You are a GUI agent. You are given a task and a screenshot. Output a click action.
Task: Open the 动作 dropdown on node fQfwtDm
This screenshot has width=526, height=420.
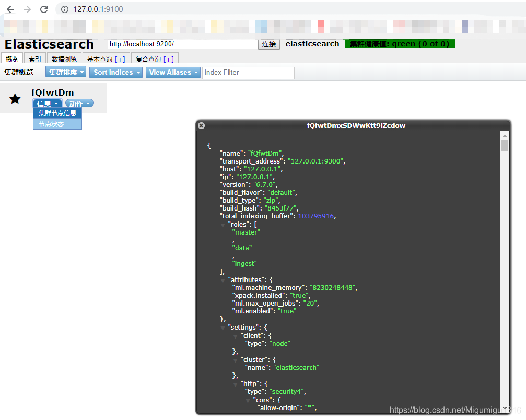79,103
